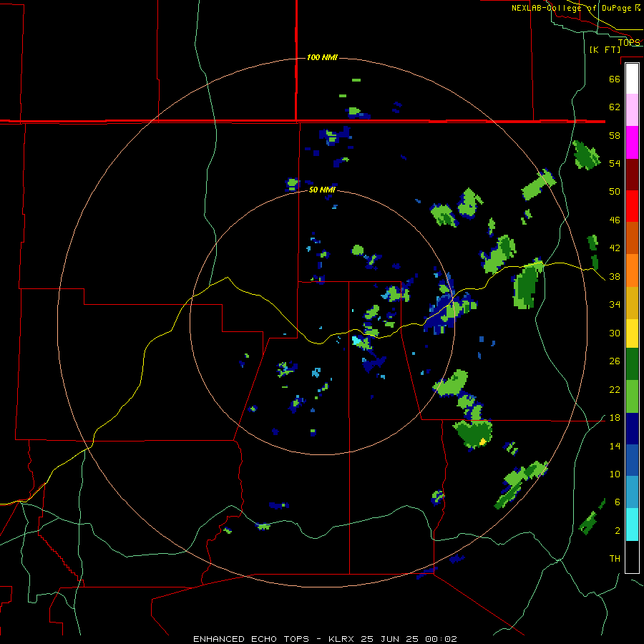Pick the magenta legend swatch
The height and width of the screenshot is (644, 644).
[632, 142]
